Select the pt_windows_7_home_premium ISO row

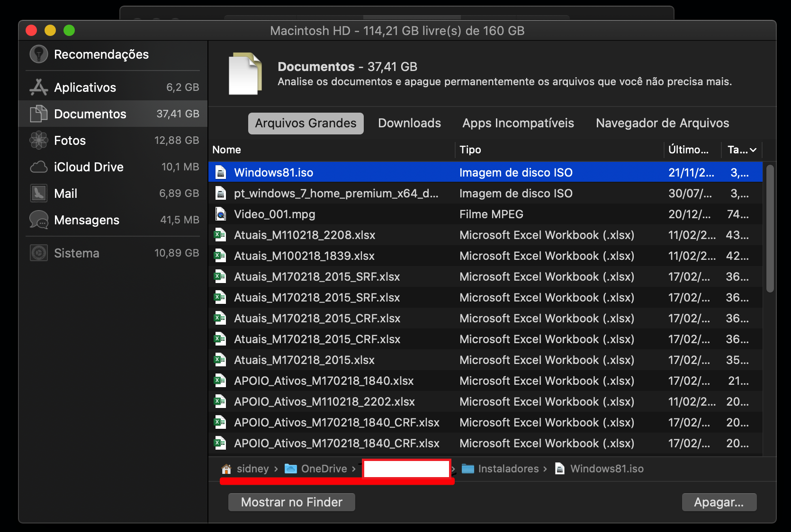pyautogui.click(x=485, y=193)
